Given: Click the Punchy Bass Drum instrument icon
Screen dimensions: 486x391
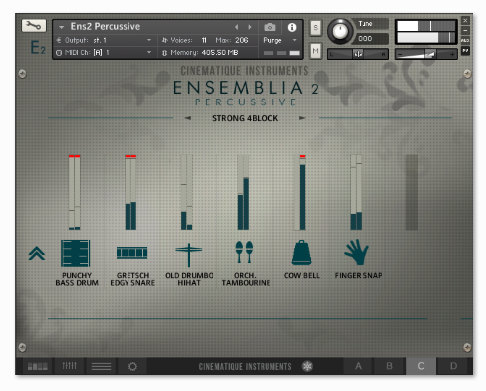Looking at the screenshot, I should tap(76, 253).
